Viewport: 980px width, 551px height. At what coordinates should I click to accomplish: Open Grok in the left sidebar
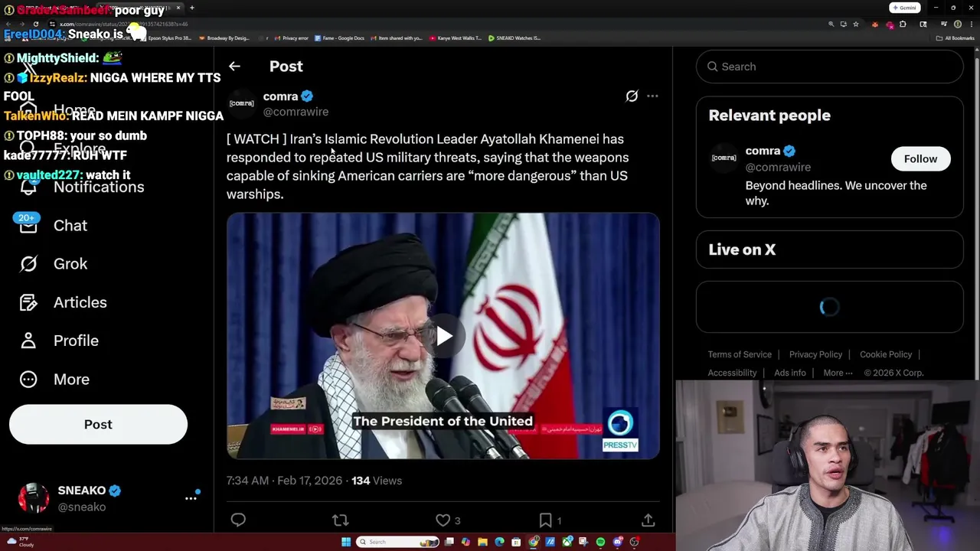click(70, 264)
